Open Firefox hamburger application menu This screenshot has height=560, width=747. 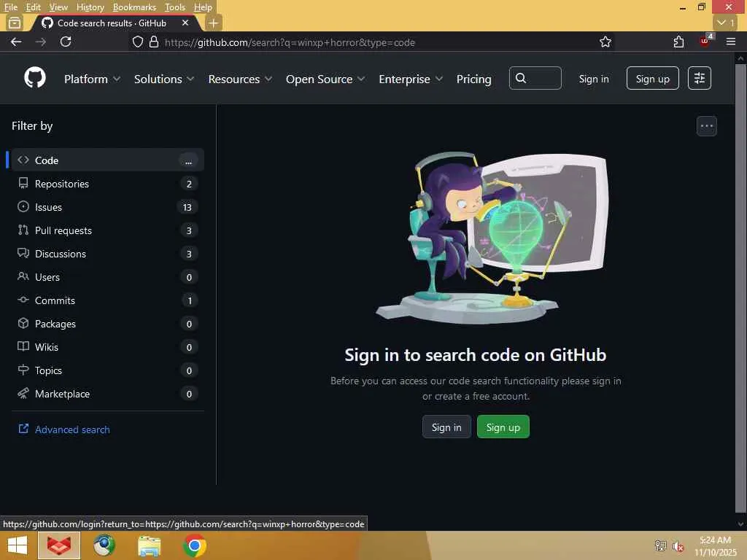tap(731, 42)
